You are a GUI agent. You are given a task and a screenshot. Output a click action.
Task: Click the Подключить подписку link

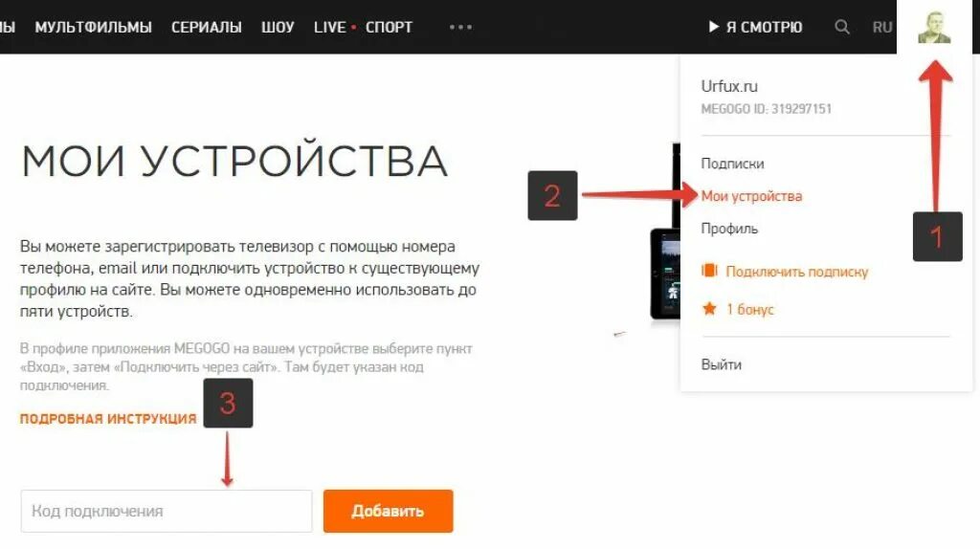(x=797, y=272)
